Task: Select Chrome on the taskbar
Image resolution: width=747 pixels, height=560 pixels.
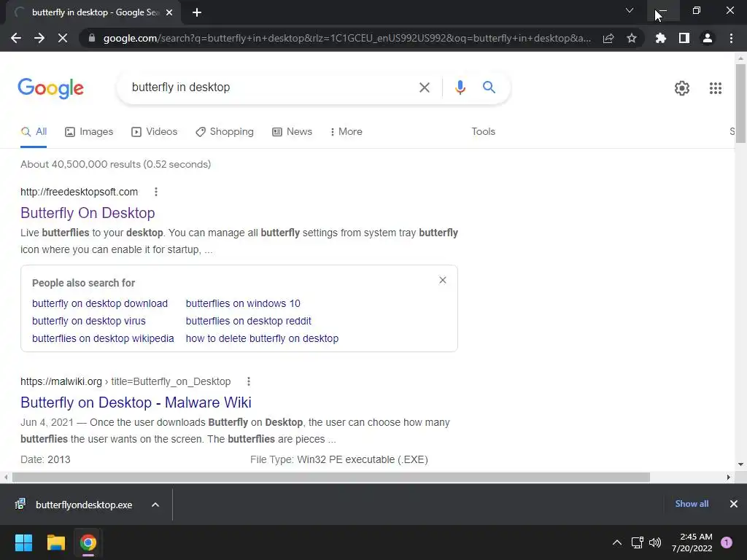Action: [x=88, y=542]
